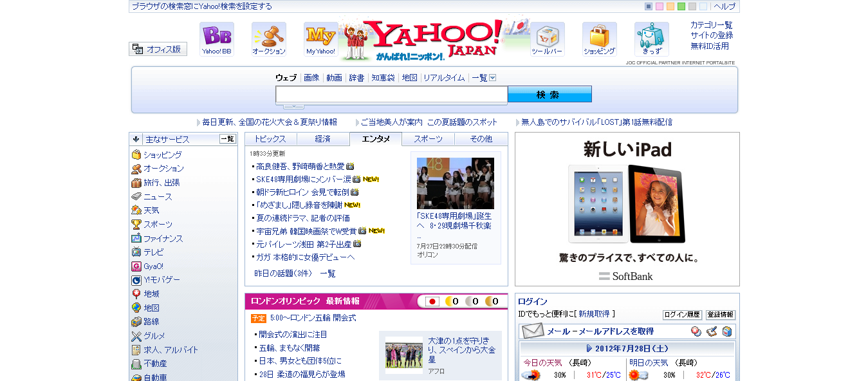Switch to the その他 tab
This screenshot has height=381, width=868.
point(481,139)
